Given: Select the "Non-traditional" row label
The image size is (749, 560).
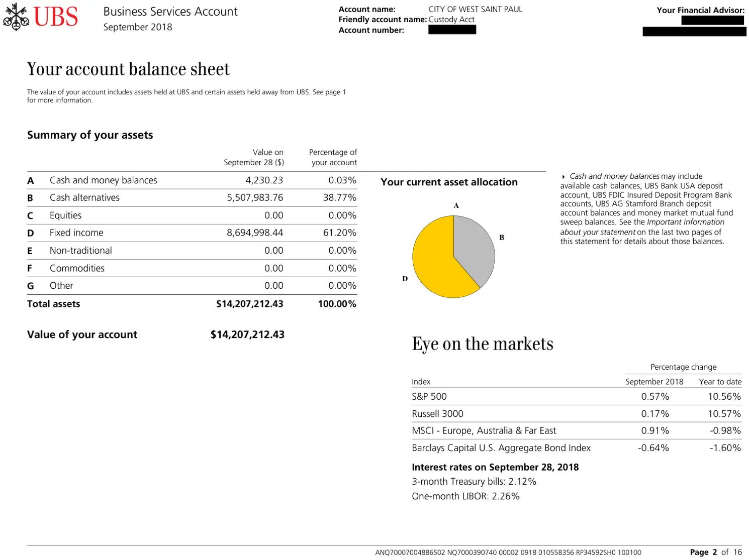Looking at the screenshot, I should (x=81, y=251).
